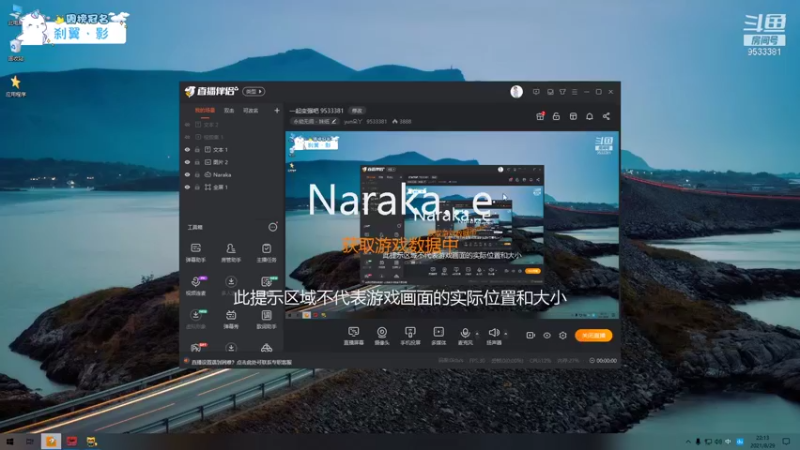800x450 pixels.
Task: Add a 多媒体 media source
Action: click(439, 336)
